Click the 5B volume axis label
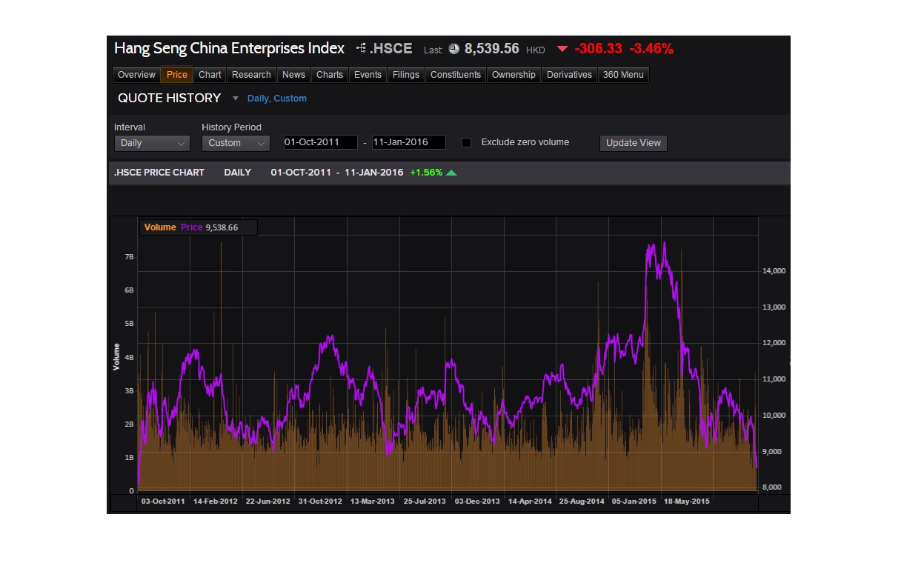This screenshot has width=924, height=563. (x=130, y=324)
